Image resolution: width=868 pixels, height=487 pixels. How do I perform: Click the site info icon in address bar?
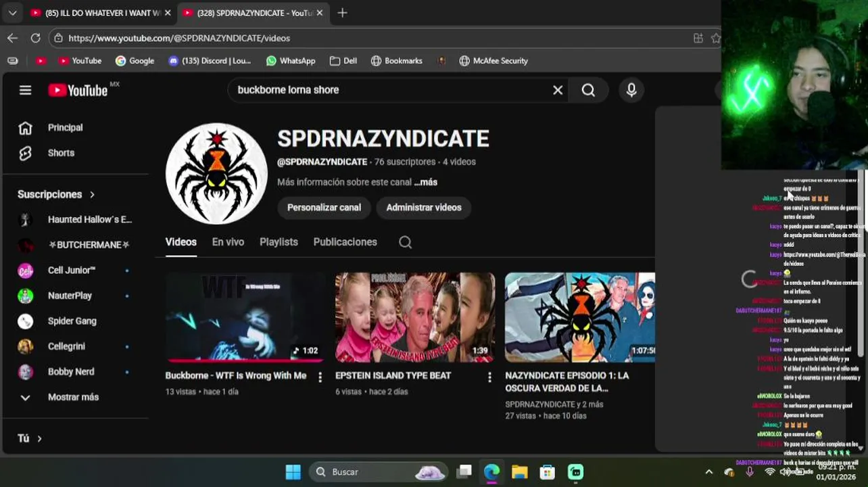point(58,38)
